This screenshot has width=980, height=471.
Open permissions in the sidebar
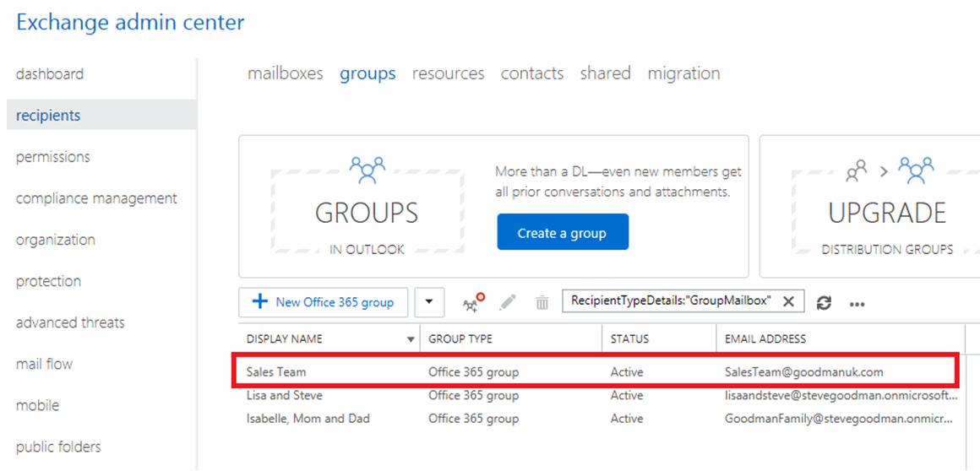tap(52, 157)
